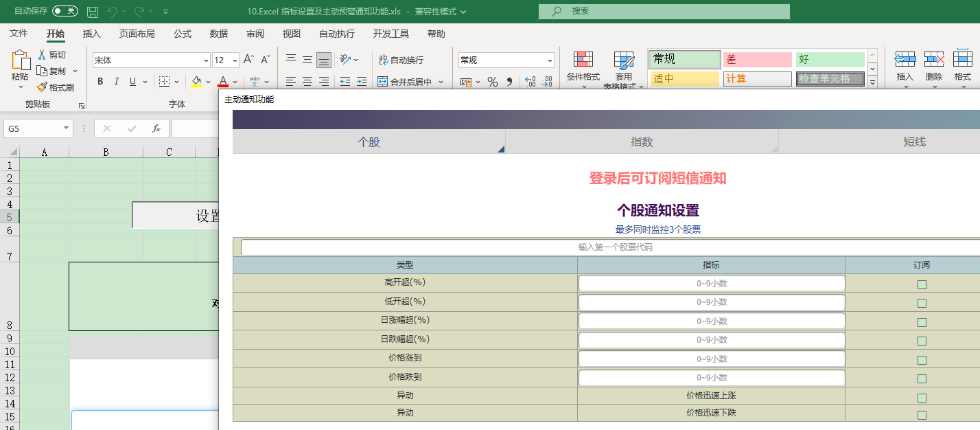Toggle Bold formatting
This screenshot has height=430, width=980.
pos(100,82)
